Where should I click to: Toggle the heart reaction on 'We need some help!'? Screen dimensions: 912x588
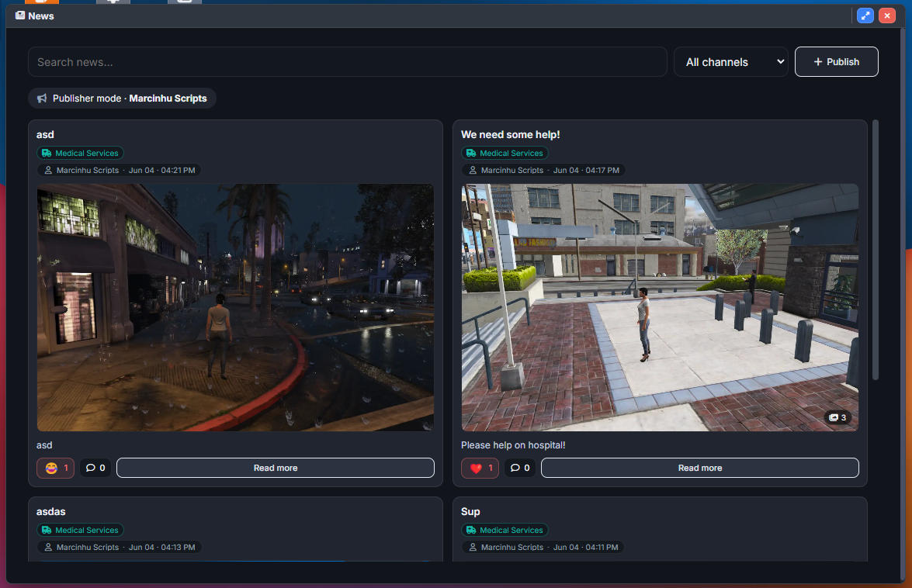[480, 468]
